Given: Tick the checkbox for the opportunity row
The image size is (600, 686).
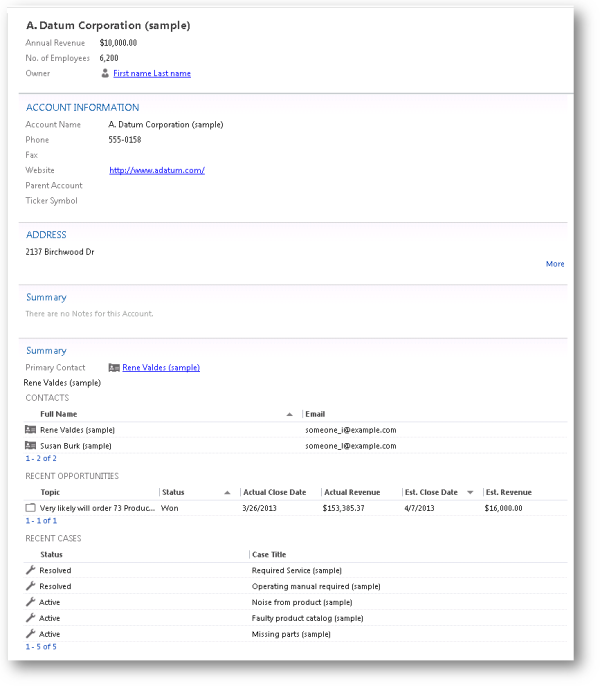Looking at the screenshot, I should (30, 508).
